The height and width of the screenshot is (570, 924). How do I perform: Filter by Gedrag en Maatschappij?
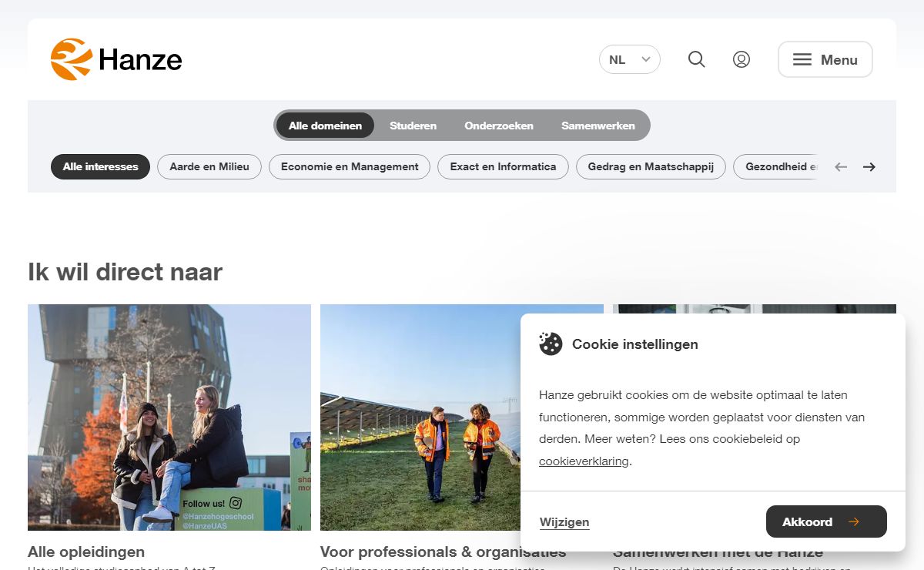coord(651,166)
